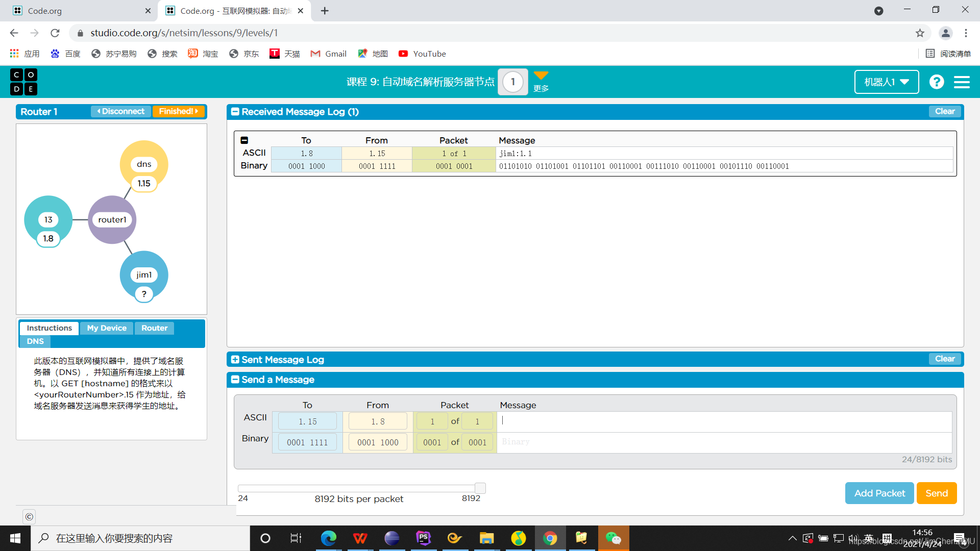Expand the 更多 lesson dropdown arrow
This screenshot has width=980, height=551.
(541, 76)
